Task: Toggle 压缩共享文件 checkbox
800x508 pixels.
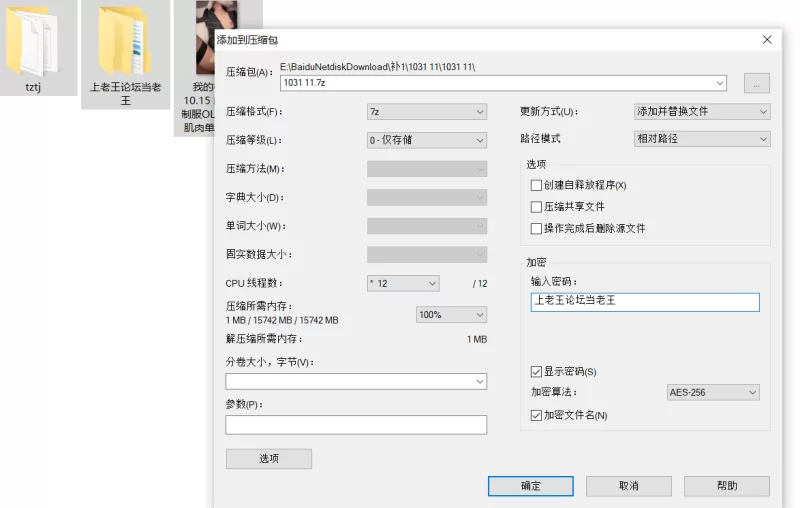Action: [x=537, y=207]
